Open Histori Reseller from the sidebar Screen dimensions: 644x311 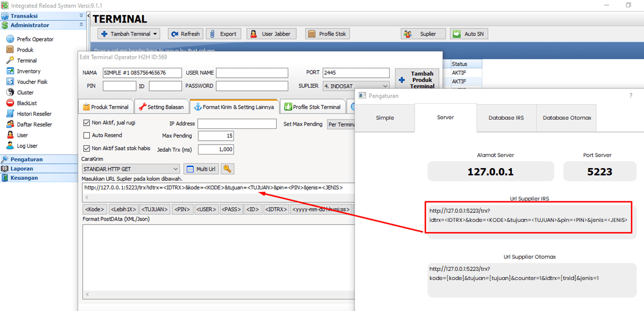(34, 114)
